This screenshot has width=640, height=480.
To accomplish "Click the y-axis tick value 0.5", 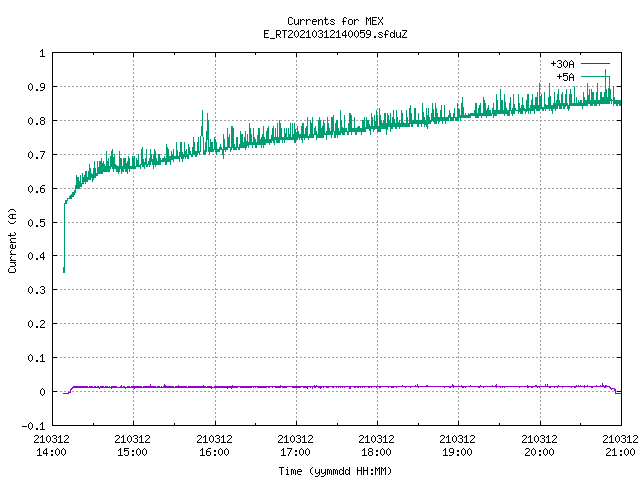I will click(x=36, y=223).
